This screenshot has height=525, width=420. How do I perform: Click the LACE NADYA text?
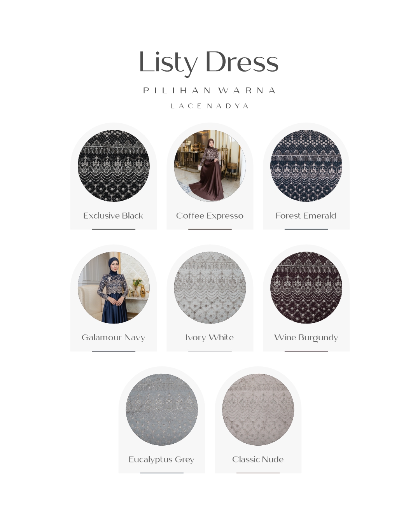point(210,106)
